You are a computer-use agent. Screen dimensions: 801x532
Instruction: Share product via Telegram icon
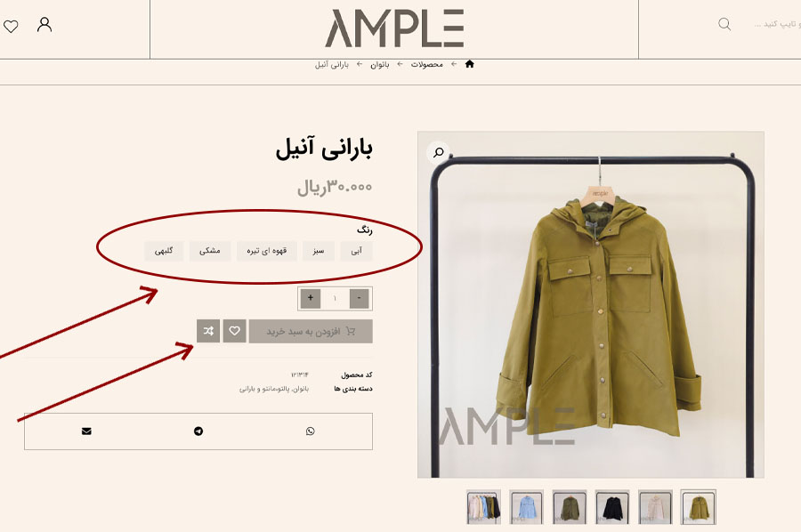pyautogui.click(x=198, y=431)
